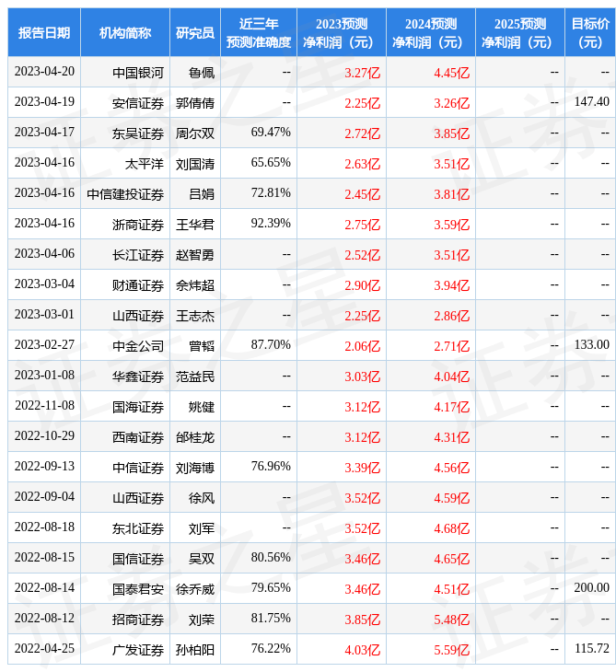The image size is (616, 672).
Task: Click accuracy value 79.65%
Action: coord(271,588)
